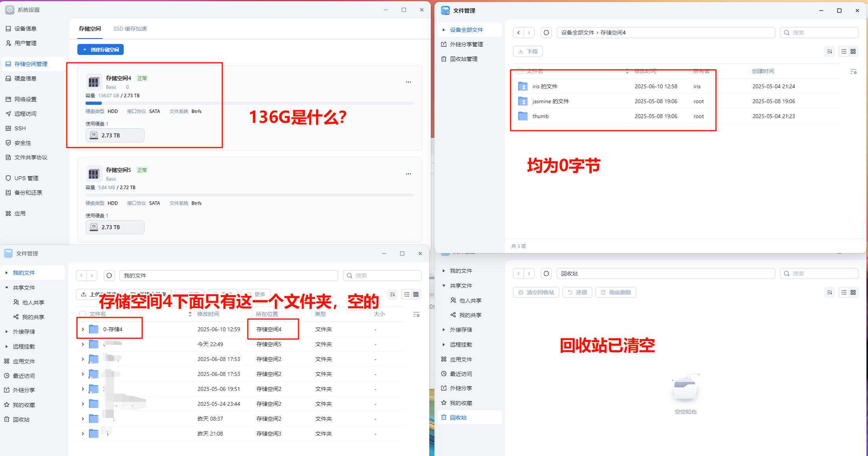Open column settings in 存储空间4 window
The width and height of the screenshot is (868, 456).
click(853, 71)
